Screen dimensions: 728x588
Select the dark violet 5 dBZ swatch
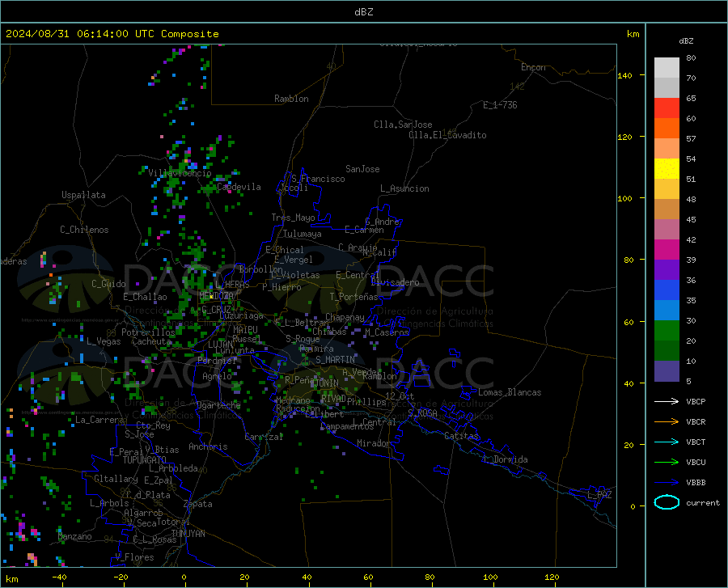pyautogui.click(x=667, y=371)
